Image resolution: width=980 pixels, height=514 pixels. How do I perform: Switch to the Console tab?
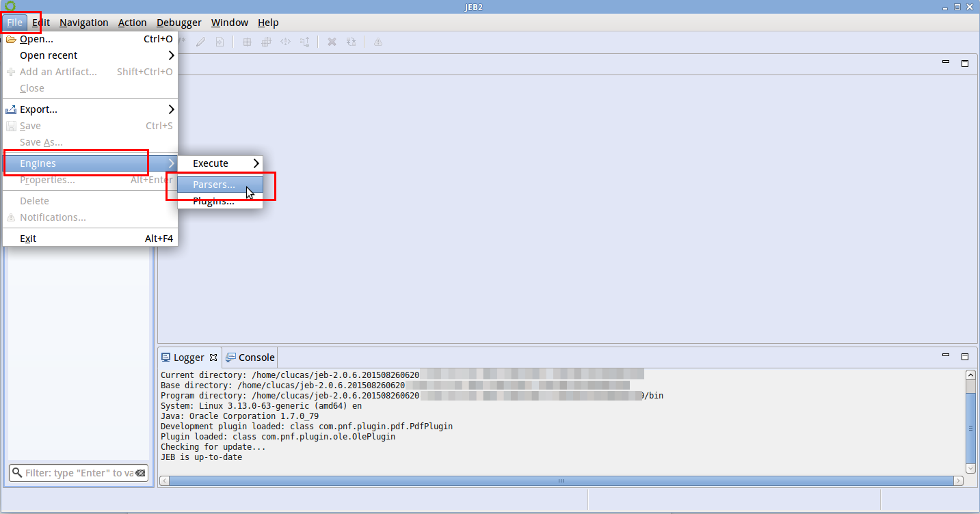250,357
